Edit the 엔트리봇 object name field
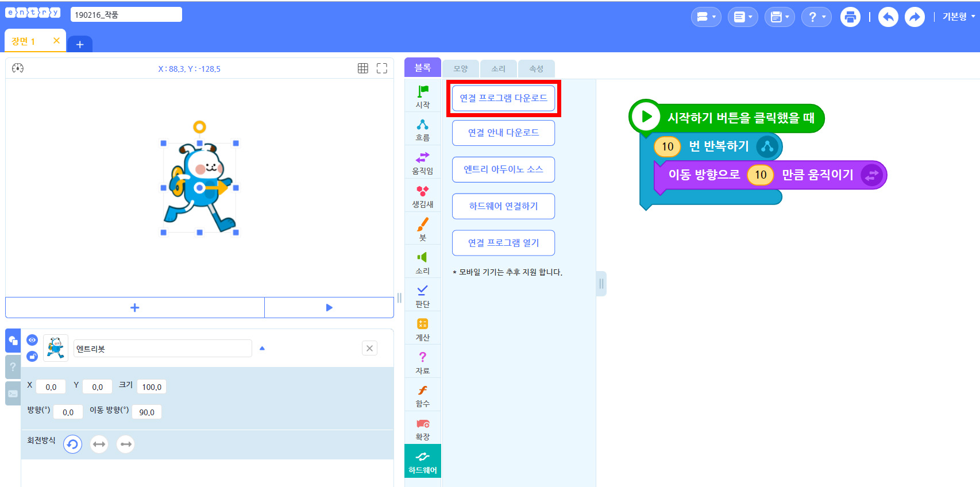Viewport: 980px width, 487px height. (x=163, y=349)
